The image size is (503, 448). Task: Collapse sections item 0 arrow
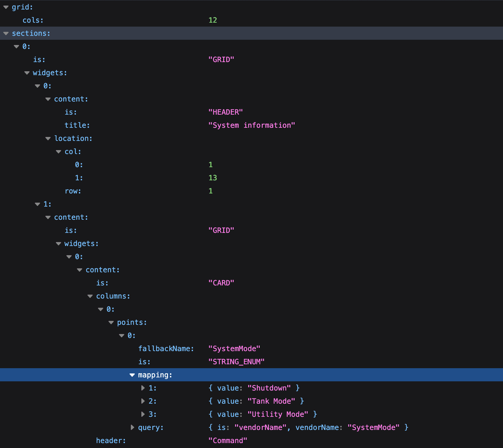(16, 47)
